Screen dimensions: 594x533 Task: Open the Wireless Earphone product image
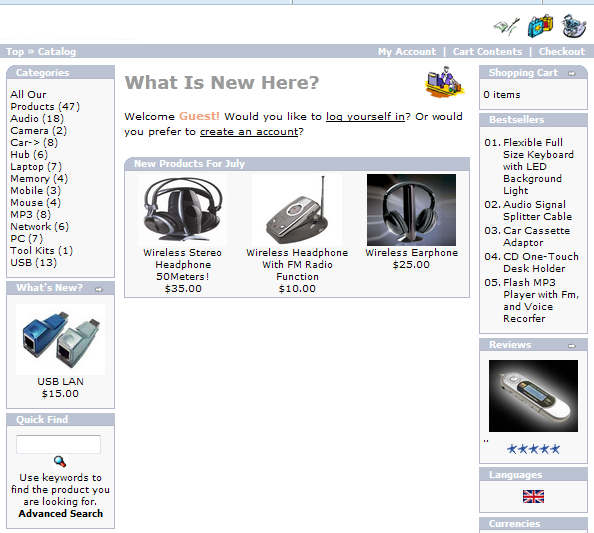click(x=411, y=210)
